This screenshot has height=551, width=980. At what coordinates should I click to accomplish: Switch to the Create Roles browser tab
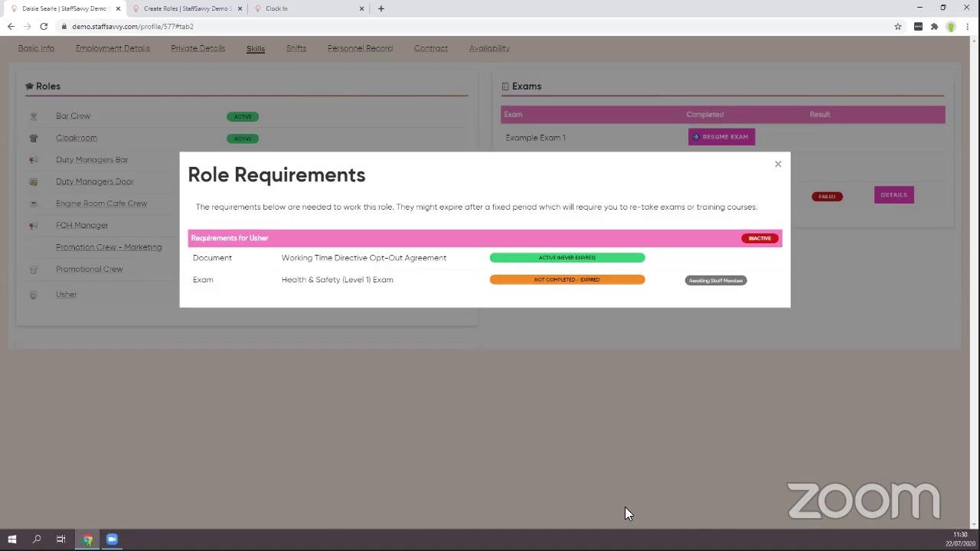tap(186, 8)
